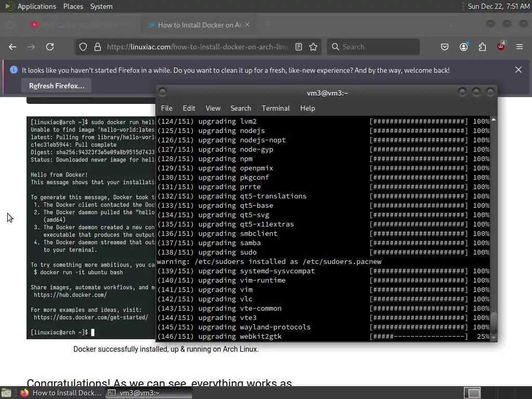Toggle reader view icon in address bar
Image resolution: width=532 pixels, height=399 pixels.
(299, 47)
